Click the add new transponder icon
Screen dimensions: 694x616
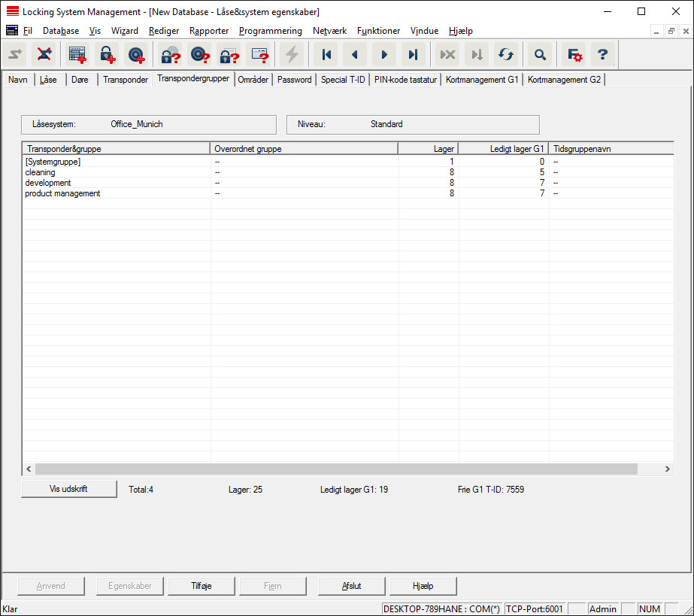tap(136, 54)
